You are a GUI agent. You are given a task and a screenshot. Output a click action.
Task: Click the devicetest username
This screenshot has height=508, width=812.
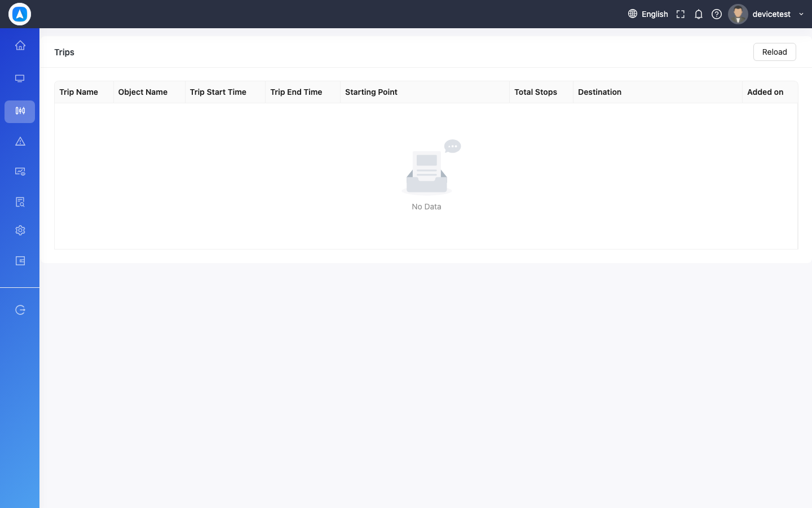(771, 14)
